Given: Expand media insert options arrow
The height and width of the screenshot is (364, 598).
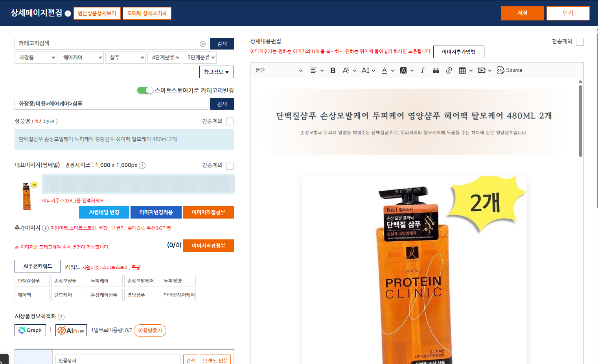Looking at the screenshot, I should click(x=490, y=71).
